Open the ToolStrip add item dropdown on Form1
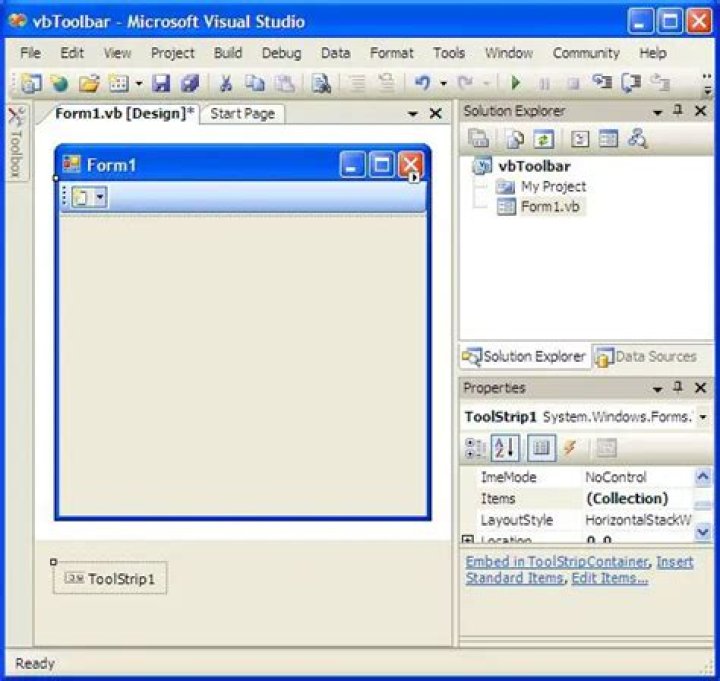720x681 pixels. tap(100, 197)
